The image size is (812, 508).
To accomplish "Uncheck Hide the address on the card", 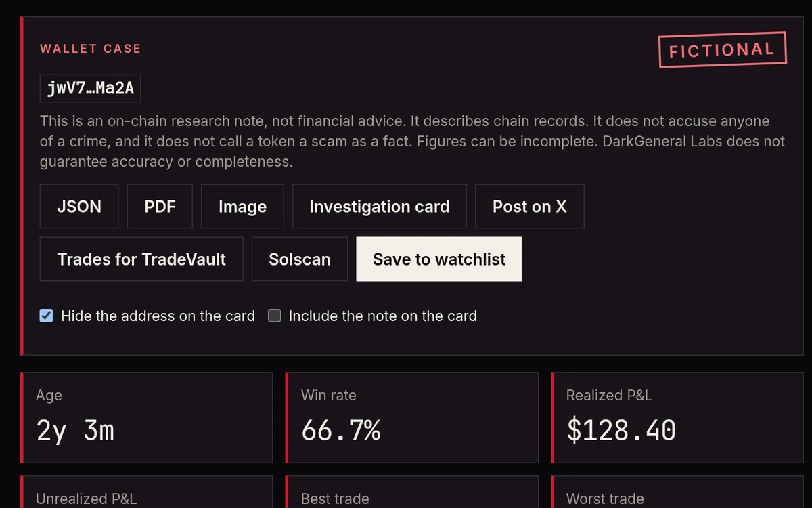I will [x=46, y=316].
